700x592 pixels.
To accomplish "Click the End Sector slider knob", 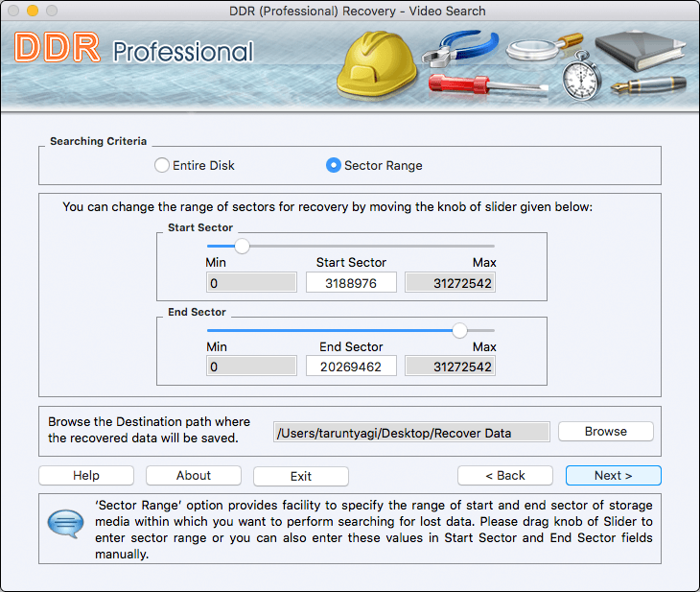I will pos(459,331).
